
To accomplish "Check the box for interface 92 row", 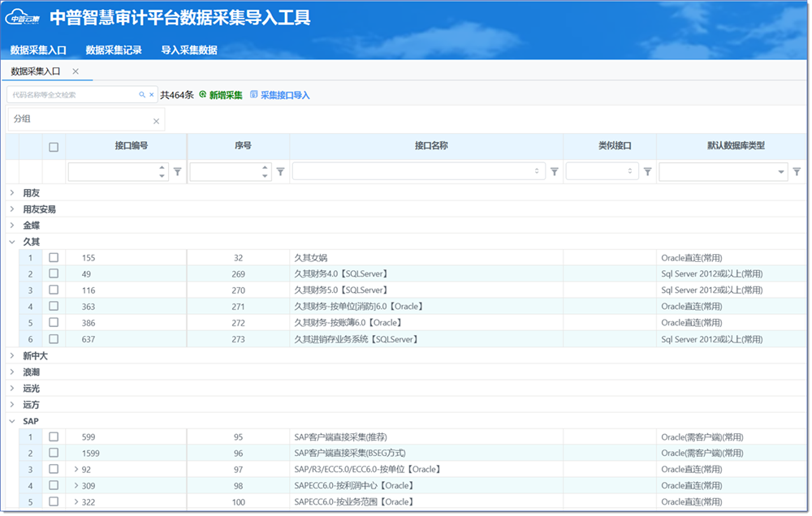I will [54, 469].
